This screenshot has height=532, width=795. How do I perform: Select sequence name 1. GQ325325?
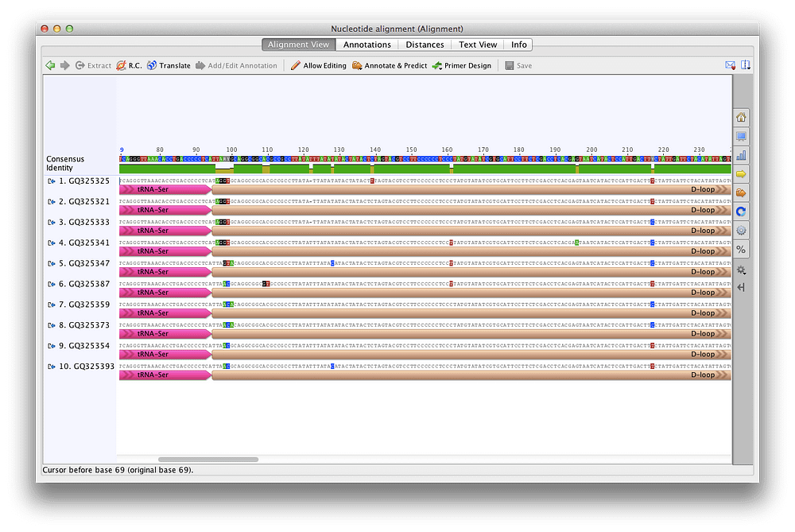click(x=84, y=181)
